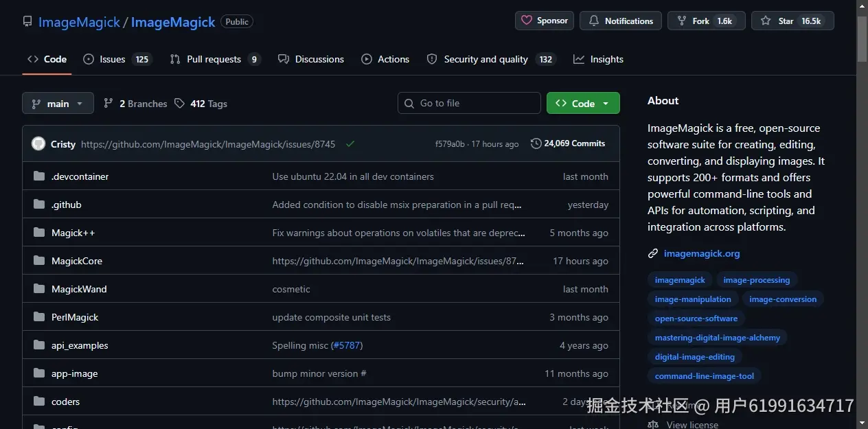Open the Cristy author link
Screen dimensions: 868x429
point(63,144)
